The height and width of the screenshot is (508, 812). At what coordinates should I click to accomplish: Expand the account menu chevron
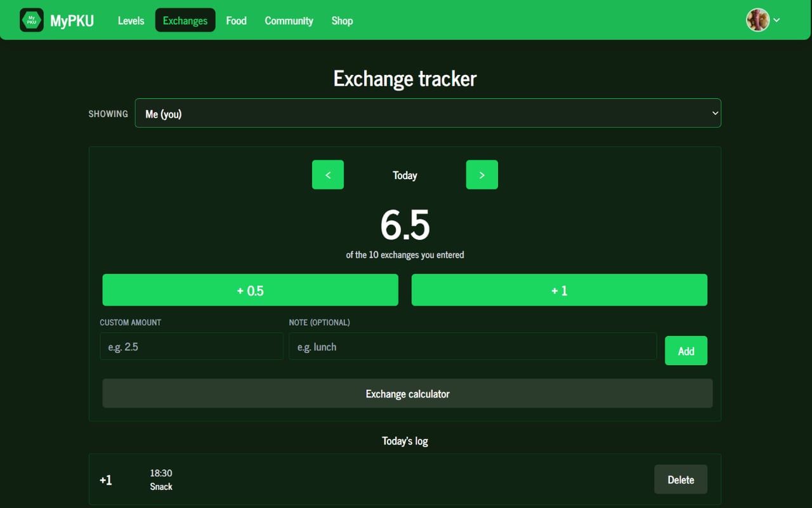coord(776,20)
